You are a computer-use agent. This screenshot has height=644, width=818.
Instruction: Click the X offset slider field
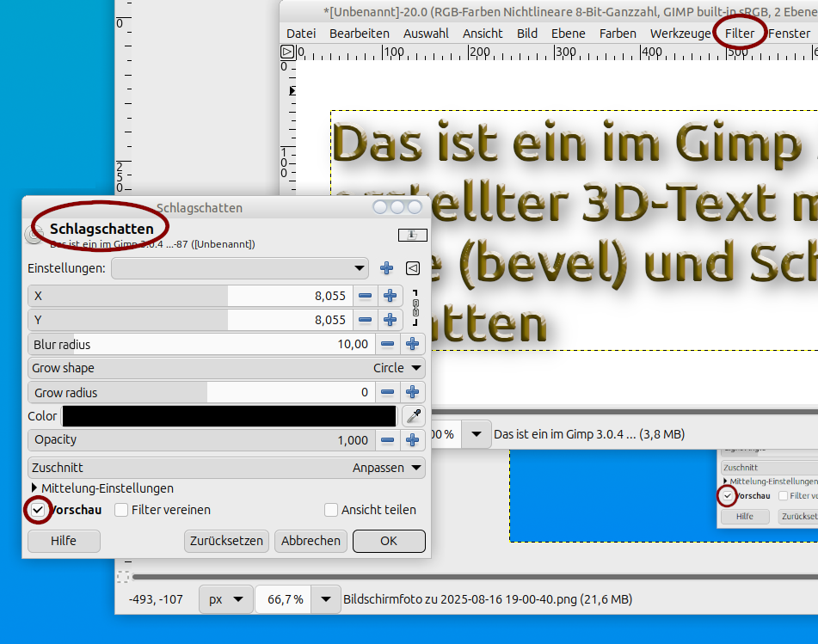190,296
